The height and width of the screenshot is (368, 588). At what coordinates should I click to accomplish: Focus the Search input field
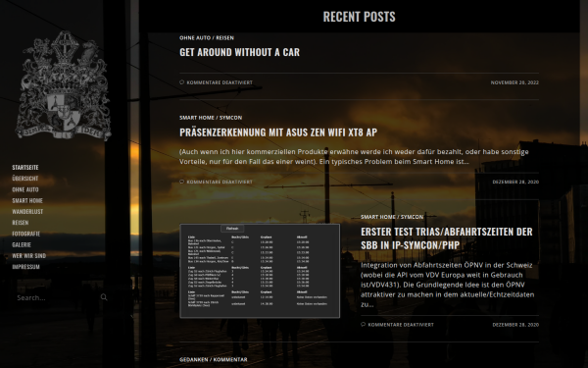(x=56, y=297)
